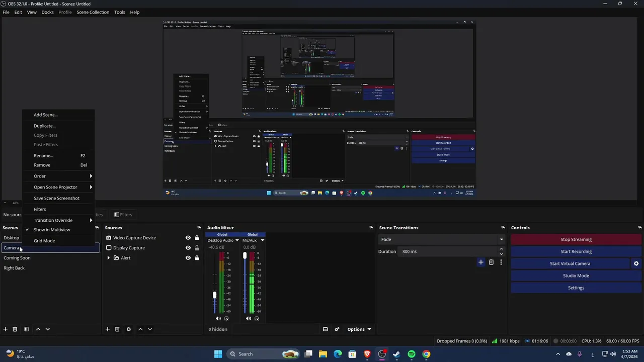Enable Studio Mode button

[576, 276]
